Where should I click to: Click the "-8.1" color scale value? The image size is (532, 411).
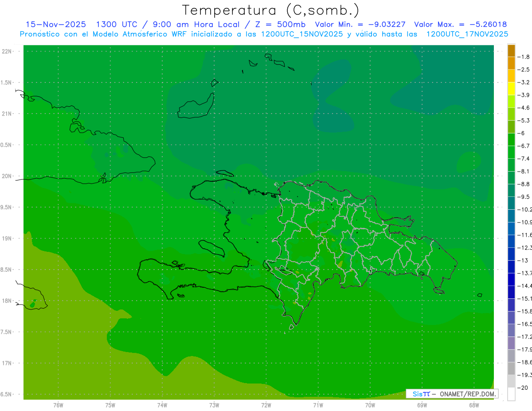[524, 171]
